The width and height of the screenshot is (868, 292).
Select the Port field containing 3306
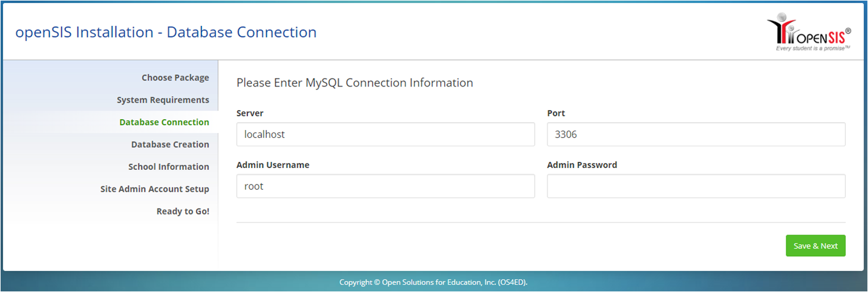pyautogui.click(x=696, y=134)
